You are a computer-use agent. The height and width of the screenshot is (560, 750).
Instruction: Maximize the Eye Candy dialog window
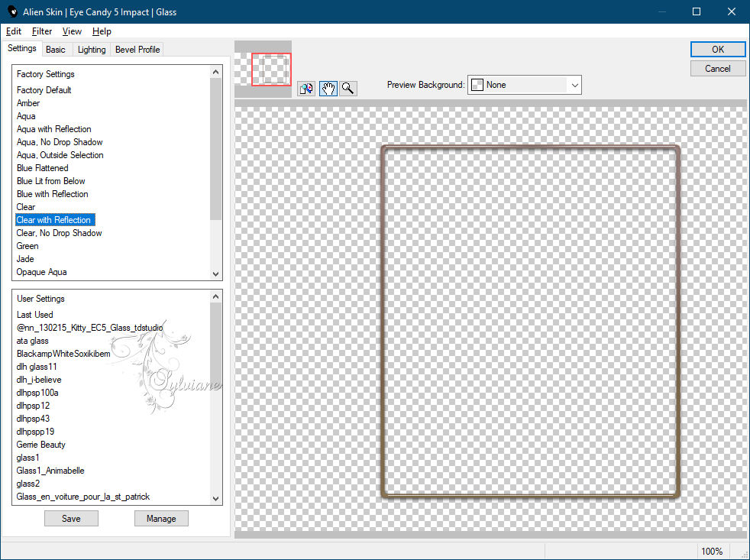(x=697, y=11)
